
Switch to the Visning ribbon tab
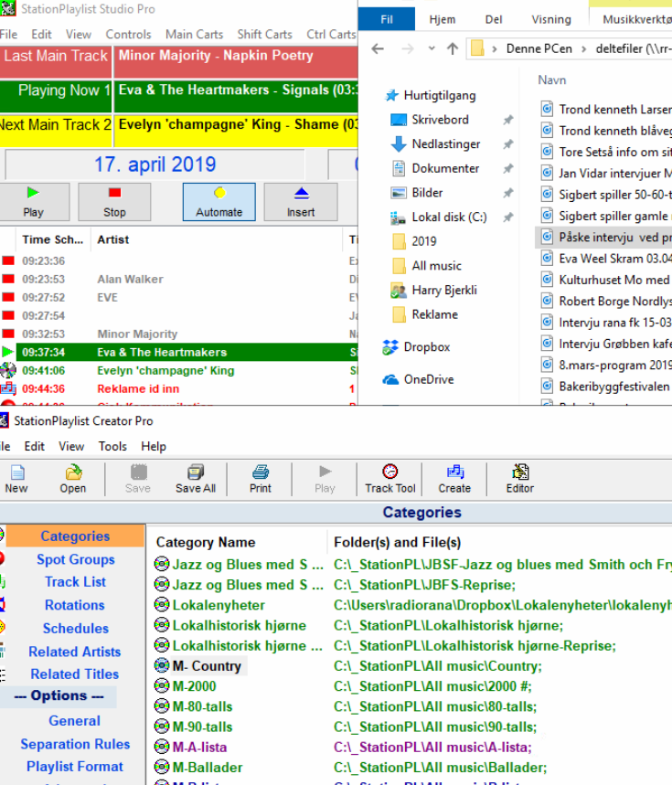tap(551, 19)
